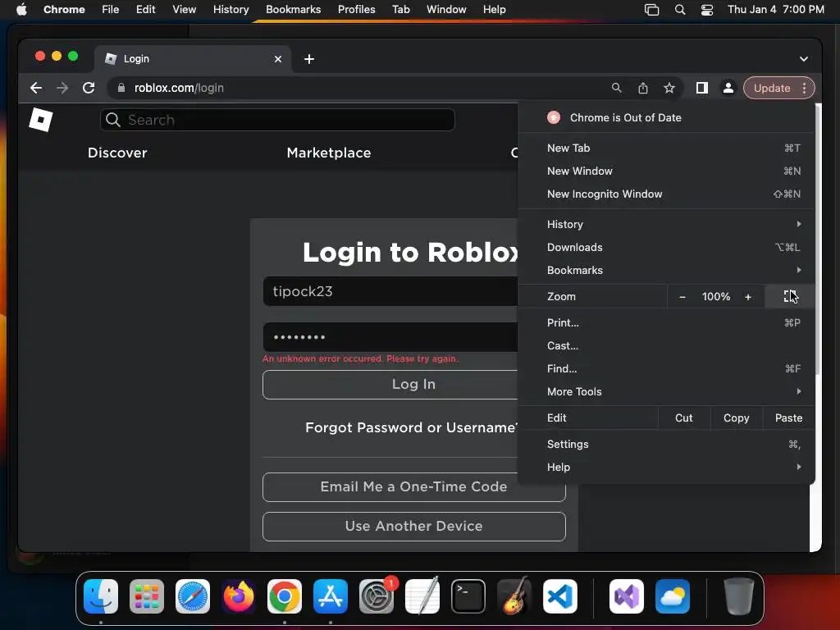The height and width of the screenshot is (630, 840).
Task: Open the Weather app from the dock
Action: (x=673, y=596)
